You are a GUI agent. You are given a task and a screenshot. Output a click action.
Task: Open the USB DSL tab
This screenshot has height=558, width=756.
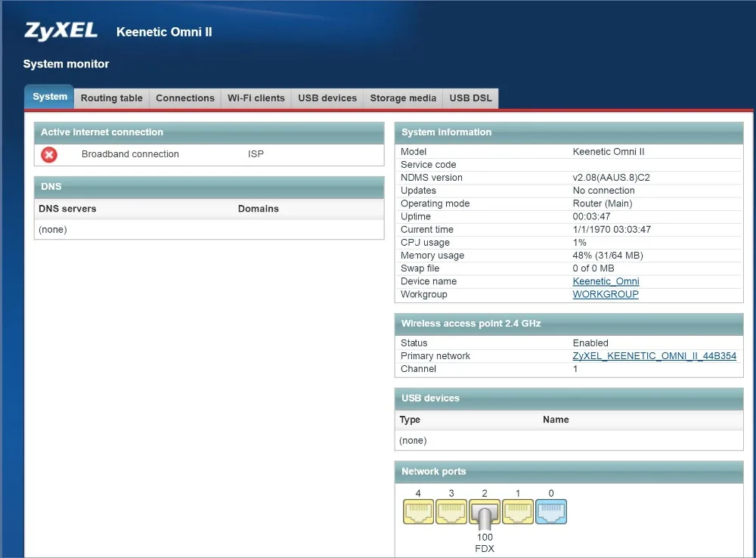tap(470, 98)
